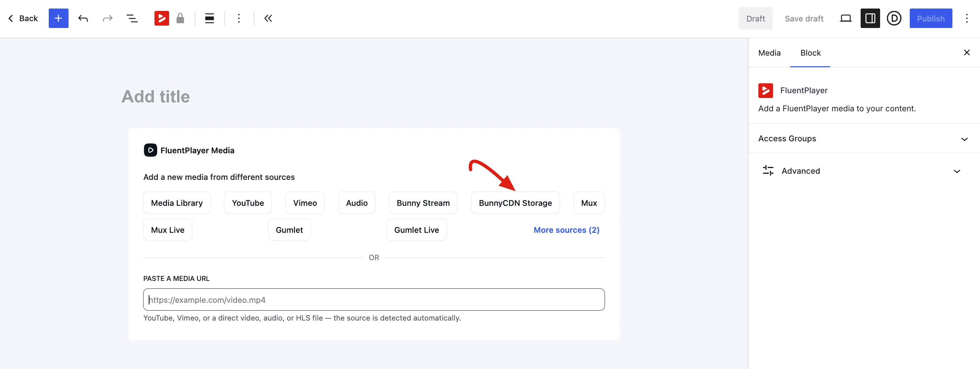Open the Document Overview list view

[132, 18]
